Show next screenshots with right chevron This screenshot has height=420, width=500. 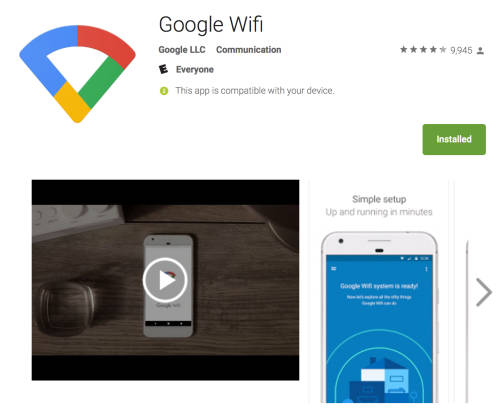[x=484, y=292]
